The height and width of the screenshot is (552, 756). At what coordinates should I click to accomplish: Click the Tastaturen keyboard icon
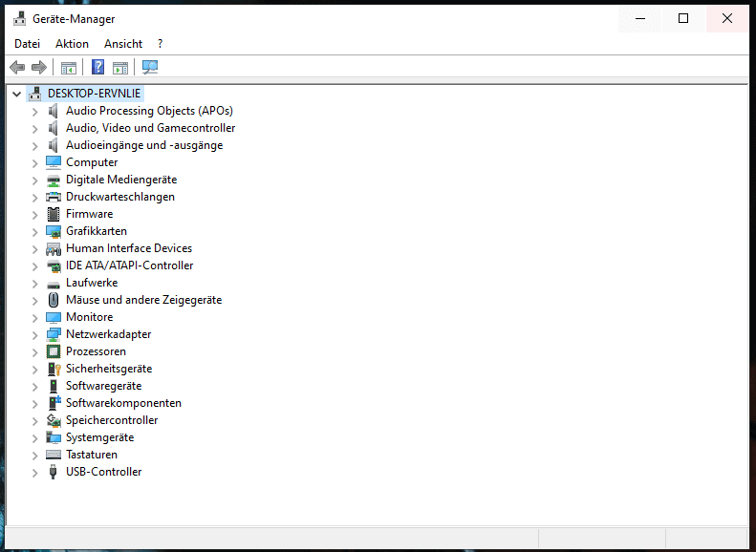54,455
